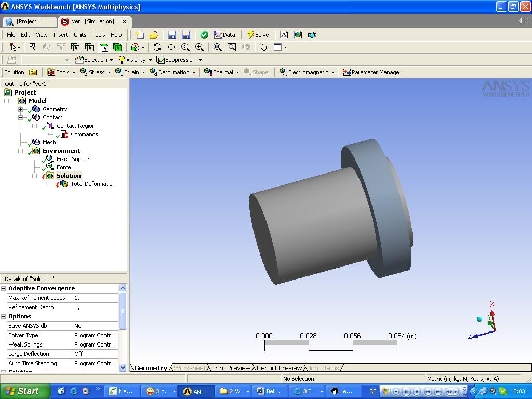Collapse the Environment tree node

point(20,151)
